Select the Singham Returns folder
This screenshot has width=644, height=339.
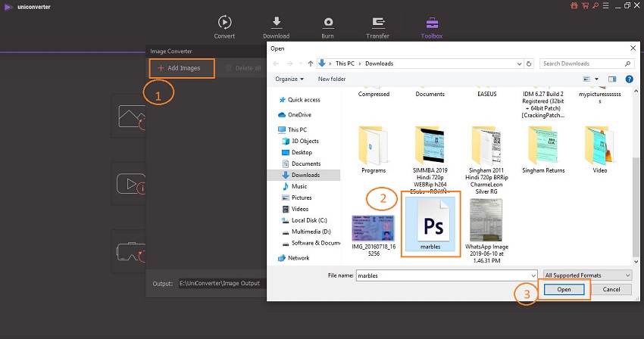(x=543, y=149)
